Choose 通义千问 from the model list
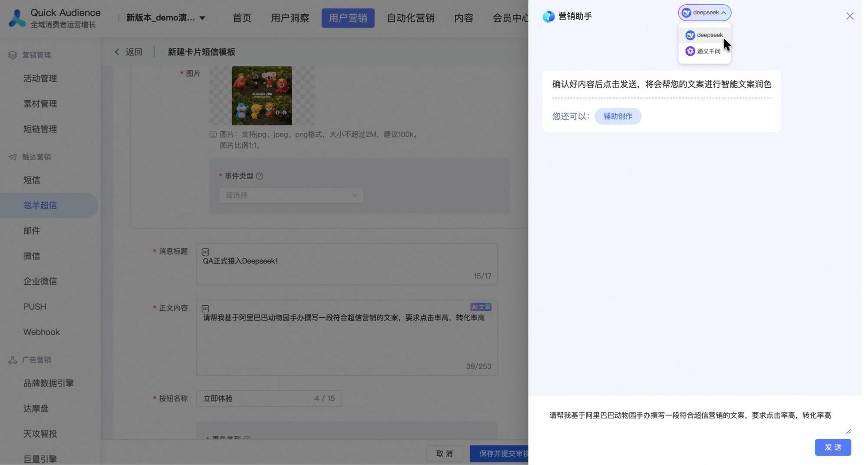This screenshot has width=868, height=465. click(x=704, y=51)
